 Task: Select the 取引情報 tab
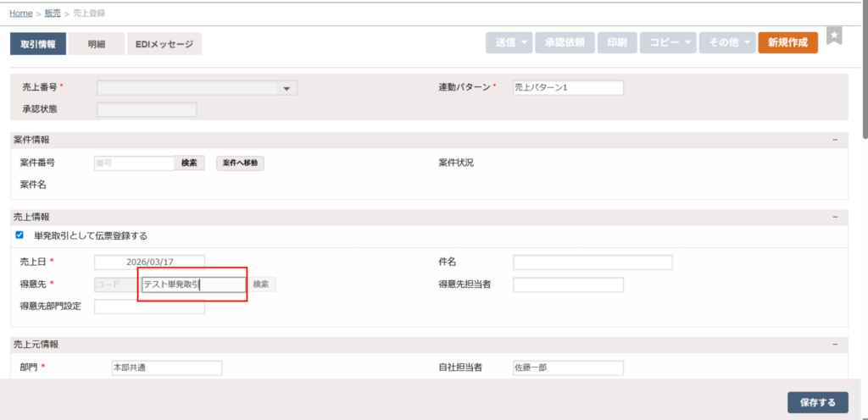(x=37, y=44)
